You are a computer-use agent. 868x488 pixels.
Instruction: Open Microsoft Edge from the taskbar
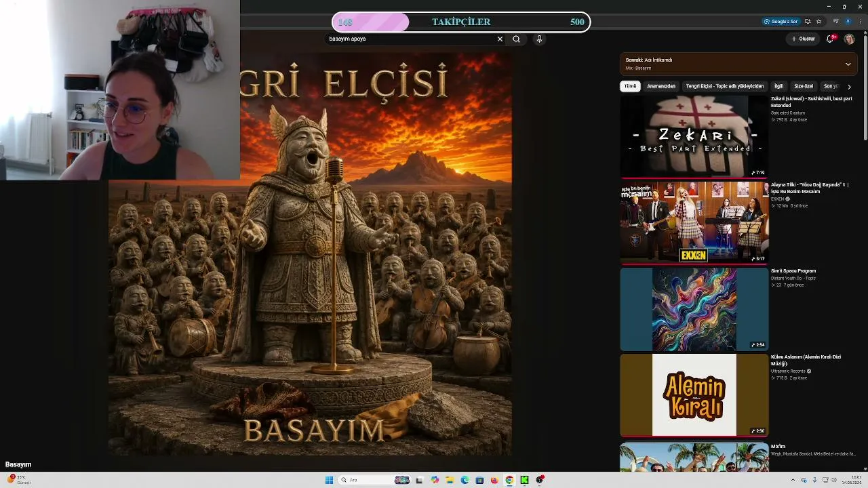[465, 480]
